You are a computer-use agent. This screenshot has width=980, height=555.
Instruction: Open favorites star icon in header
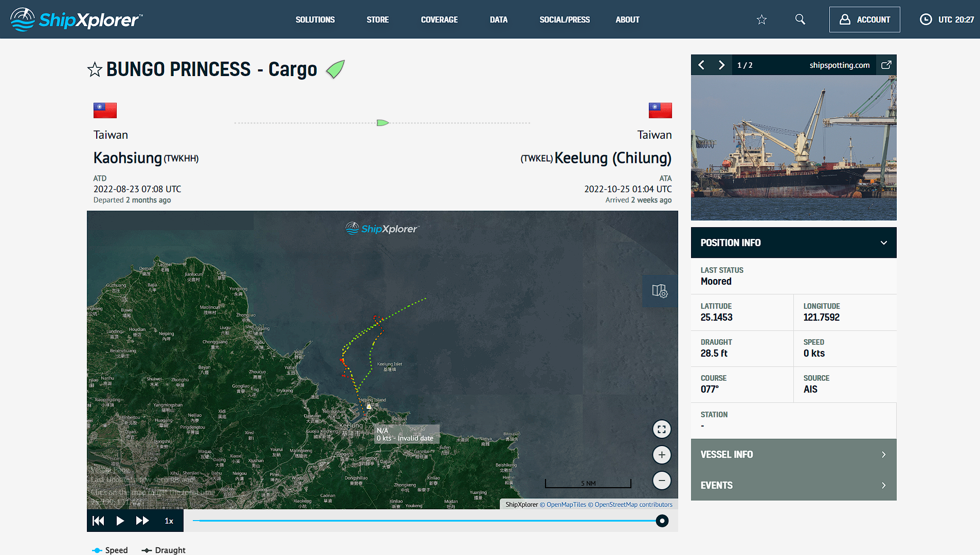(x=761, y=20)
